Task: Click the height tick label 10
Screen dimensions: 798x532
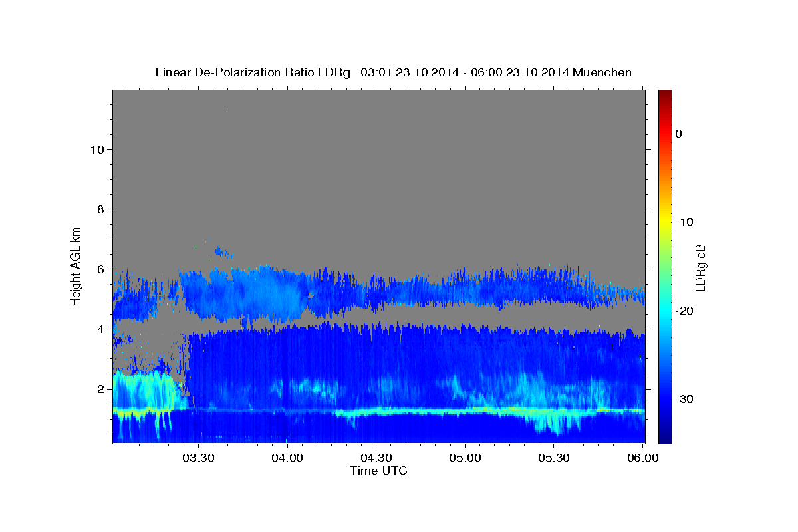Action: click(96, 150)
